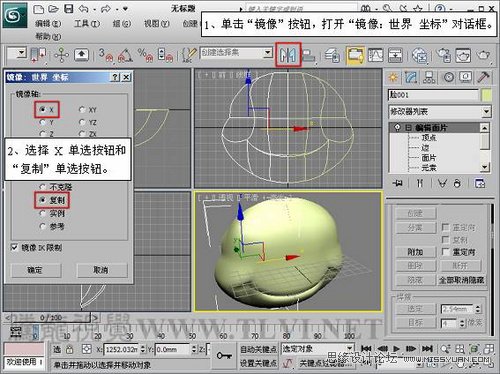Open the Rendered Frame Window icon
The height and width of the screenshot is (374, 500).
tap(463, 55)
